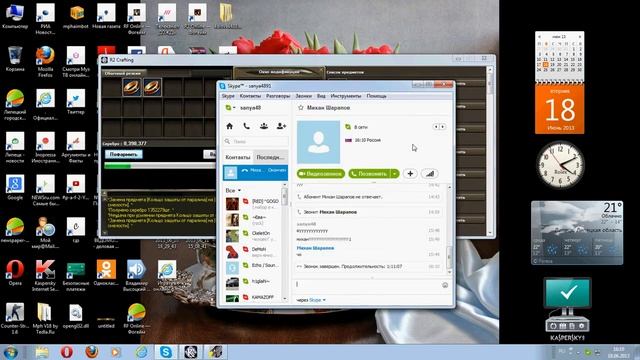Open Counter-Strike 1.6 desktop shortcut
Image resolution: width=640 pixels, height=360 pixels.
click(x=15, y=318)
